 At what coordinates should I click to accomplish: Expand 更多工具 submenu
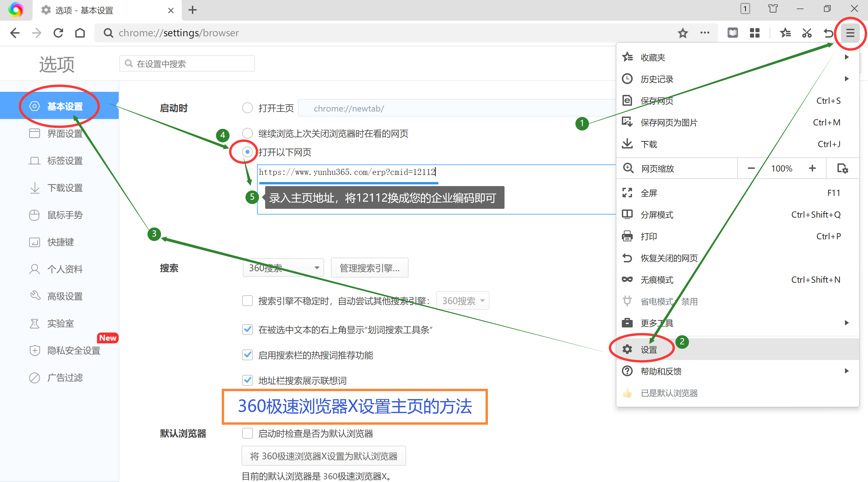[738, 323]
